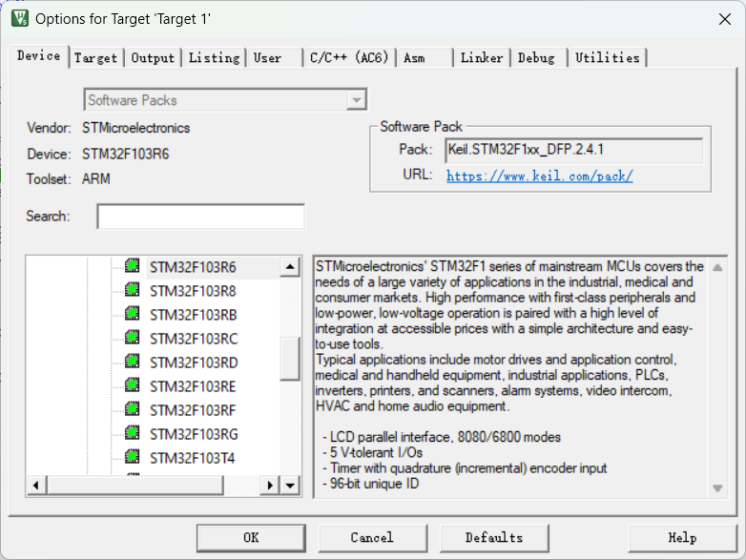Click the chip icon beside STM32F103R8
746x560 pixels.
coord(132,290)
